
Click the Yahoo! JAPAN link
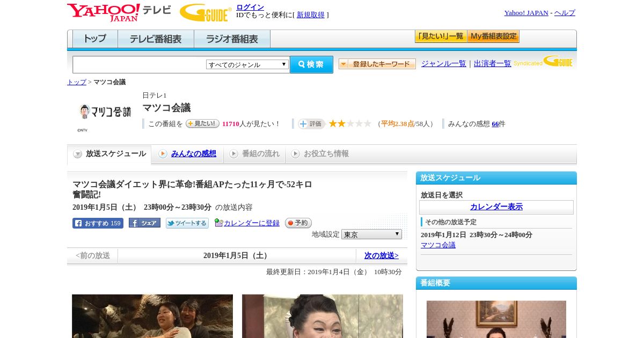point(526,13)
